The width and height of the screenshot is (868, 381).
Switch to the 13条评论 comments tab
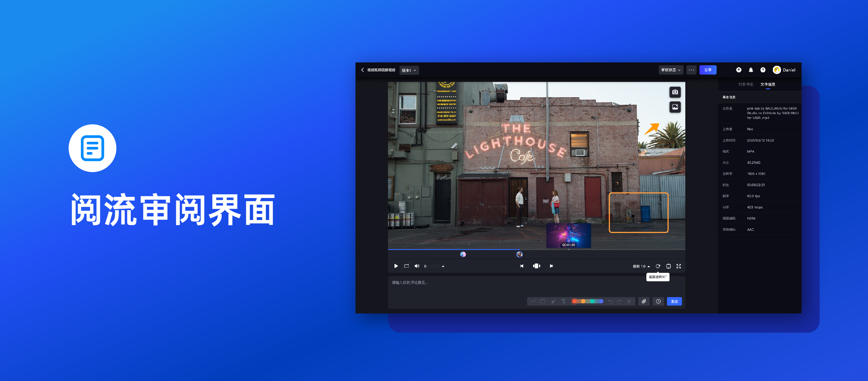[x=745, y=84]
